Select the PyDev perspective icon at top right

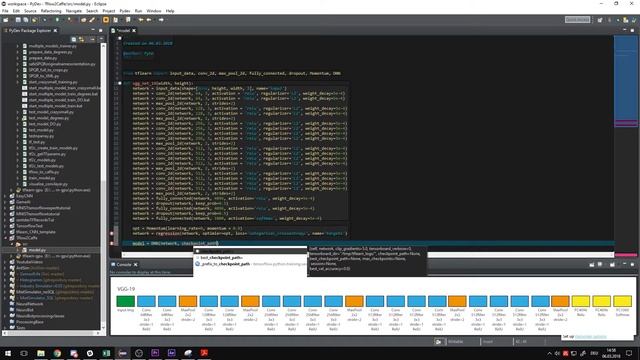625,20
